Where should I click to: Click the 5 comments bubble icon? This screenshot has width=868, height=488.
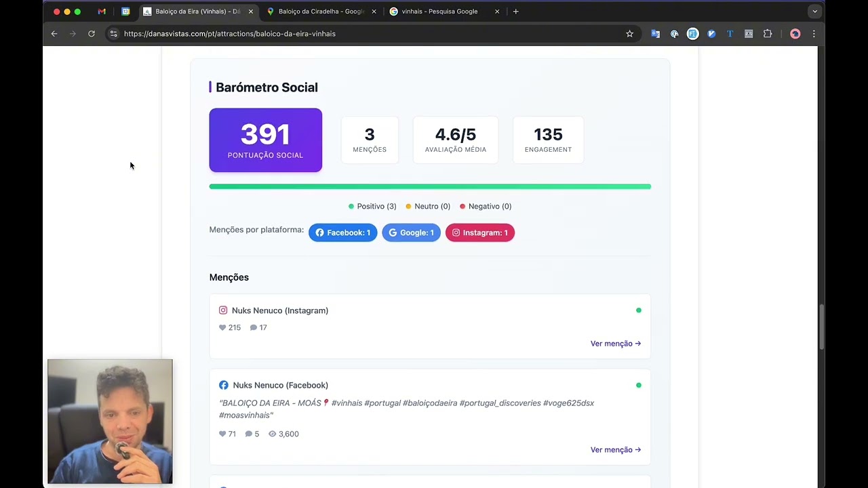248,434
